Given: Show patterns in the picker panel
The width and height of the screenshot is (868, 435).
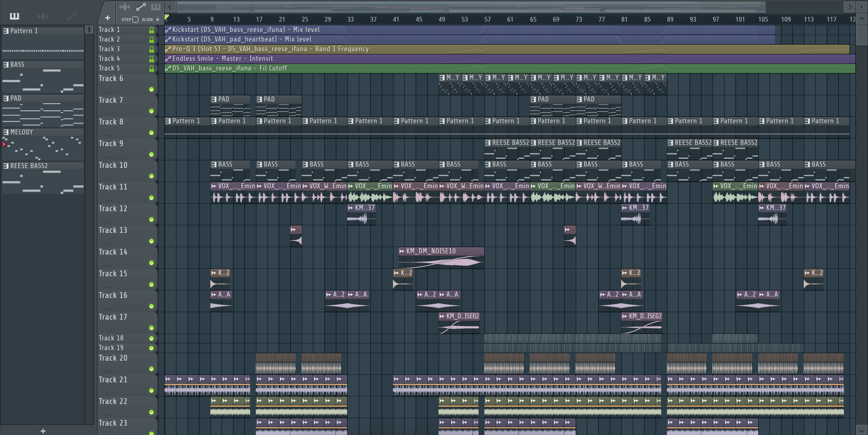Looking at the screenshot, I should tap(14, 16).
